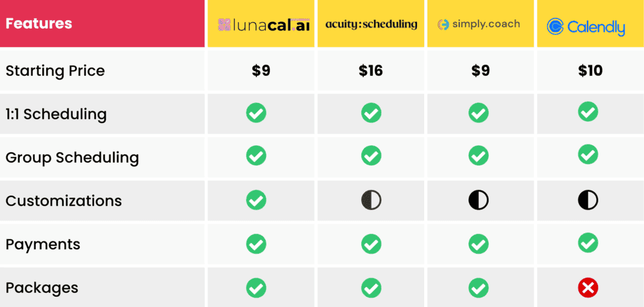Click lunacal 1:1 Scheduling green checkmark
Screen dimensions: 644x307
(x=256, y=113)
